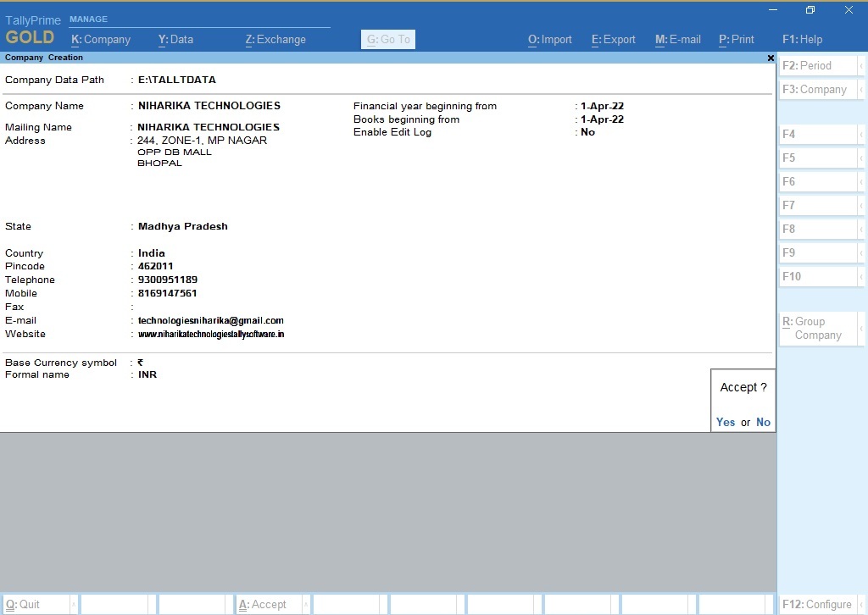Open the P: Print menu

point(737,39)
